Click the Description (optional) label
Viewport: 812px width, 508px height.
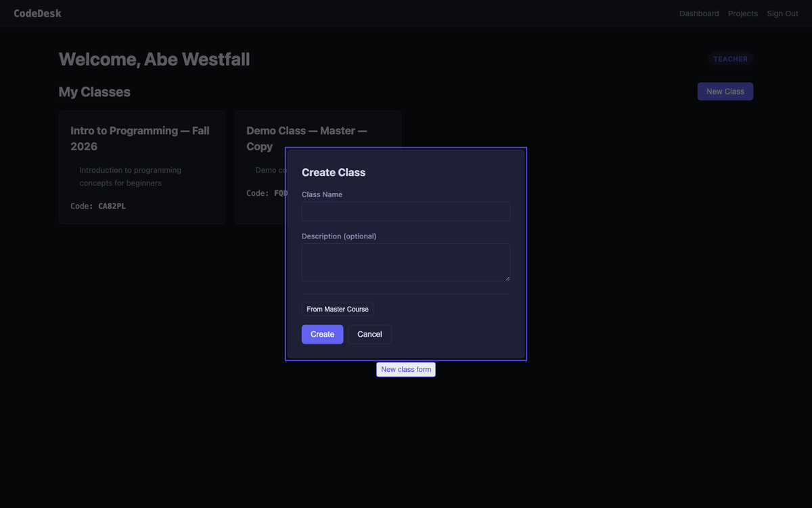coord(339,236)
